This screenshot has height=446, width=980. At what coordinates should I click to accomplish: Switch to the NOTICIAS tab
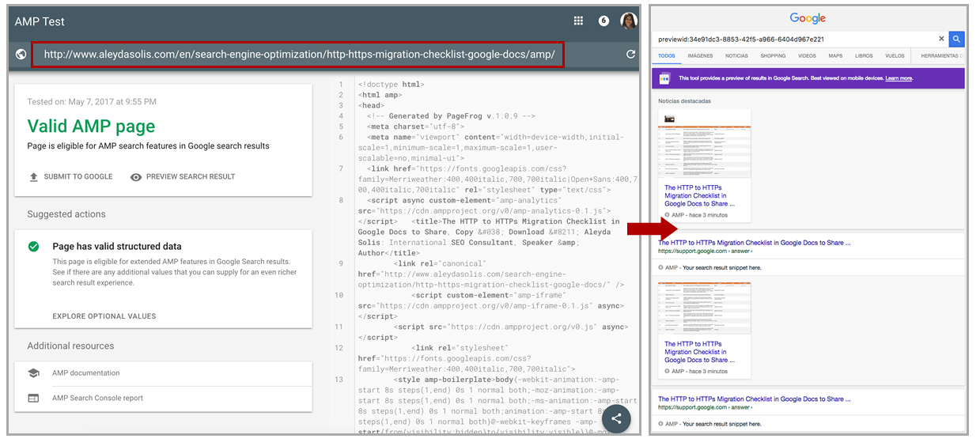coord(736,56)
